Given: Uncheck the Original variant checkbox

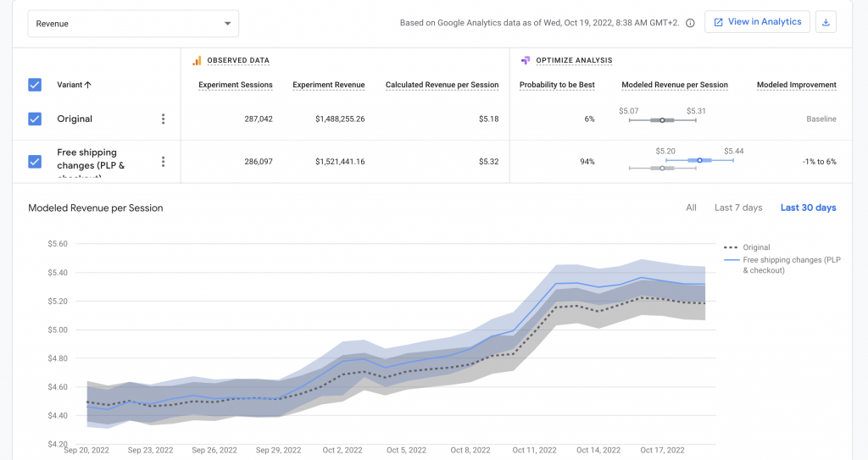Looking at the screenshot, I should pyautogui.click(x=35, y=119).
